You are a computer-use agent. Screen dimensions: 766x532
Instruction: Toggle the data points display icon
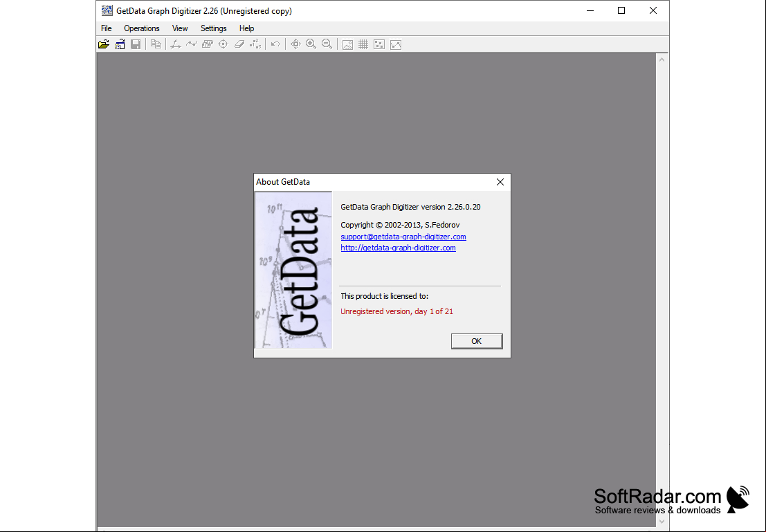coord(379,44)
